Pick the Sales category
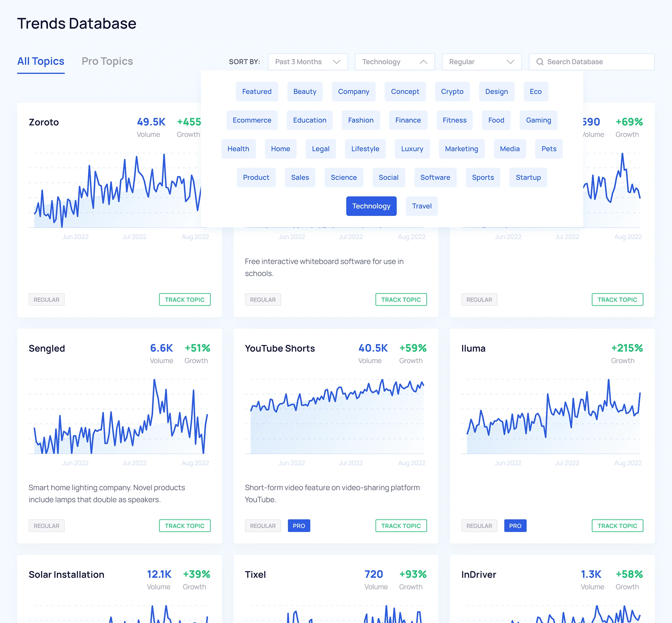The image size is (672, 623). pyautogui.click(x=300, y=178)
